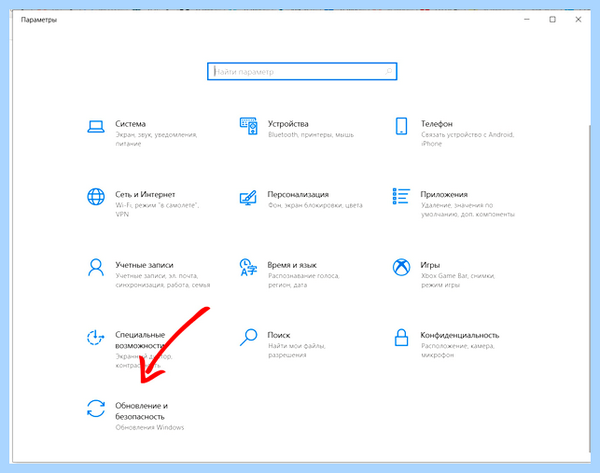Open the Время и язык icon

[x=248, y=267]
